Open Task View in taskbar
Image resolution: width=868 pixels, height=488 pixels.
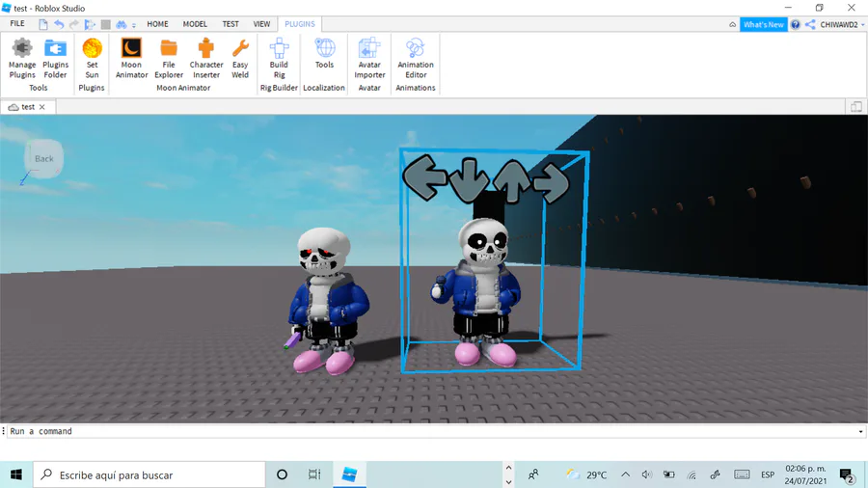pos(314,474)
